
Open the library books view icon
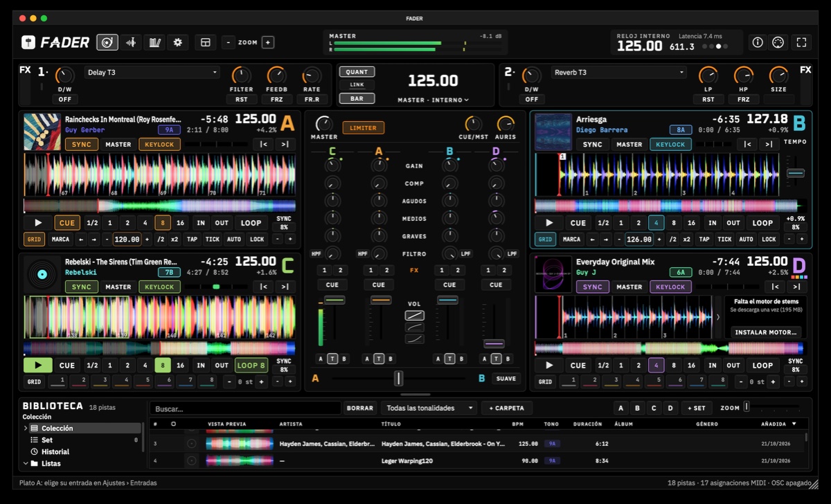[x=154, y=42]
